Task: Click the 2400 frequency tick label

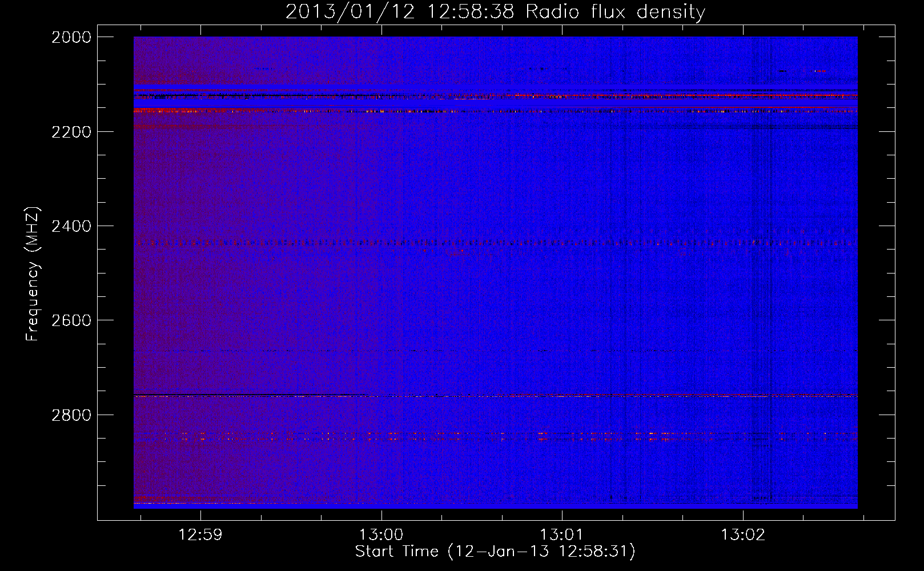Action: (71, 227)
